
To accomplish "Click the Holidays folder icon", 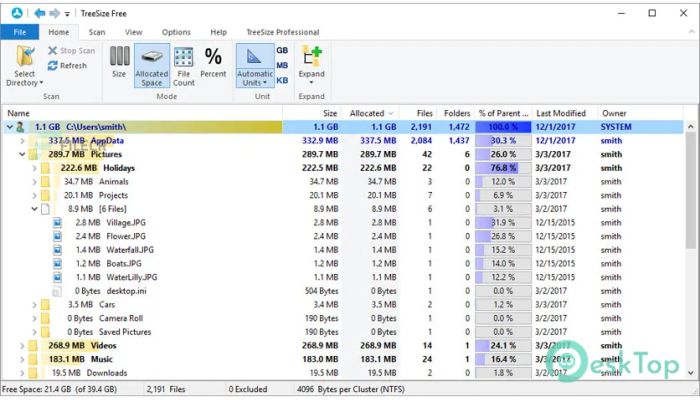I will click(x=45, y=168).
